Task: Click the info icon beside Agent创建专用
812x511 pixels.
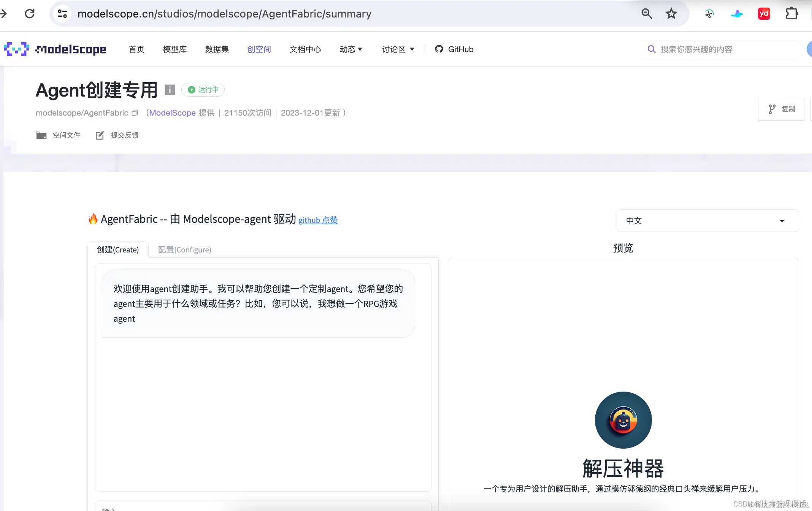Action: (170, 90)
